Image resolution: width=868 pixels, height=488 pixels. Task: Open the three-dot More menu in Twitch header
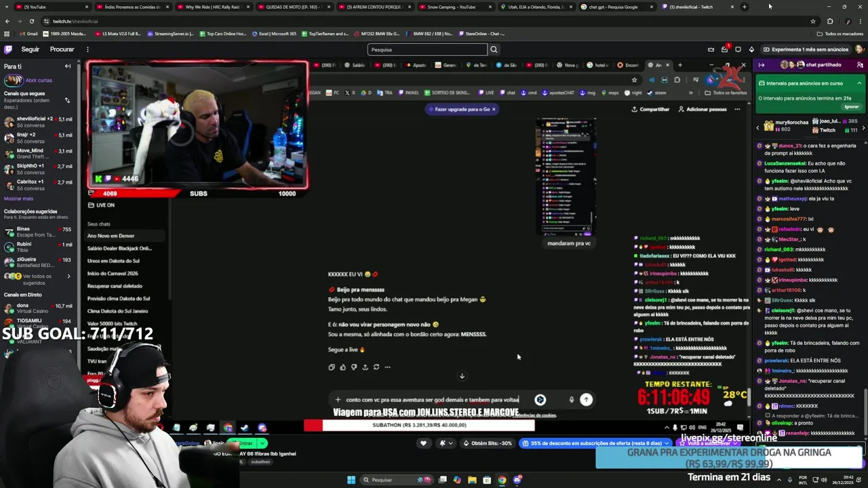(87, 49)
